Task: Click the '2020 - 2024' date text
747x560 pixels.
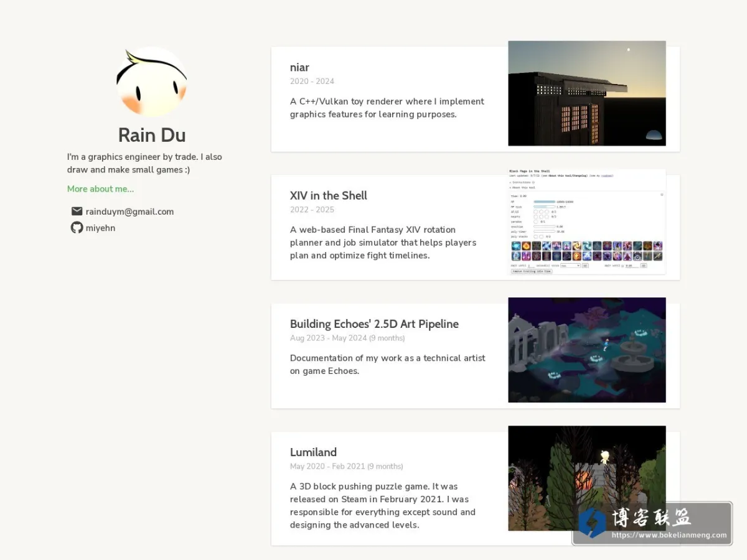Action: [312, 82]
